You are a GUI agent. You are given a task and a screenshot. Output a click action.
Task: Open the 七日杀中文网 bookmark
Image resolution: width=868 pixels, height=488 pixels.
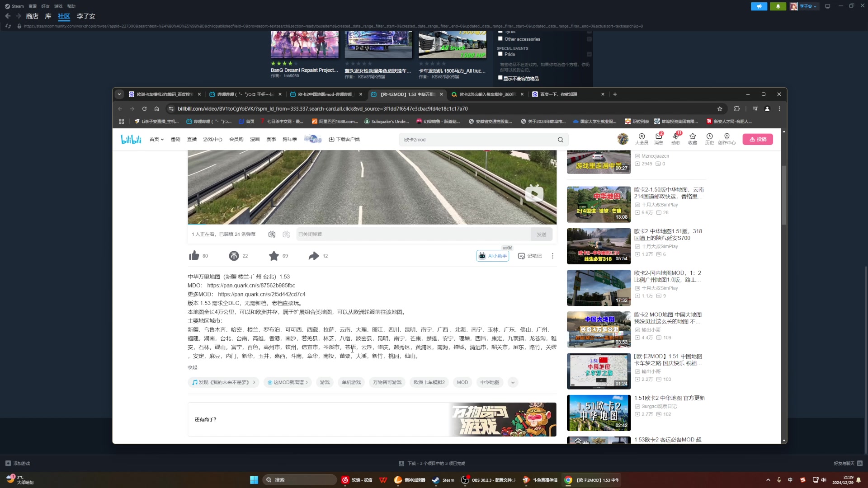click(281, 121)
